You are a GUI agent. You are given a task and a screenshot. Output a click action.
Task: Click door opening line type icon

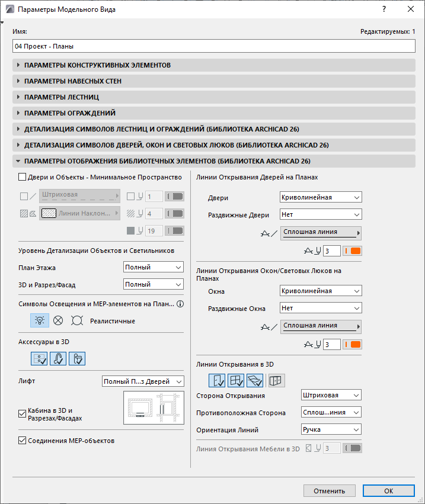tap(269, 234)
